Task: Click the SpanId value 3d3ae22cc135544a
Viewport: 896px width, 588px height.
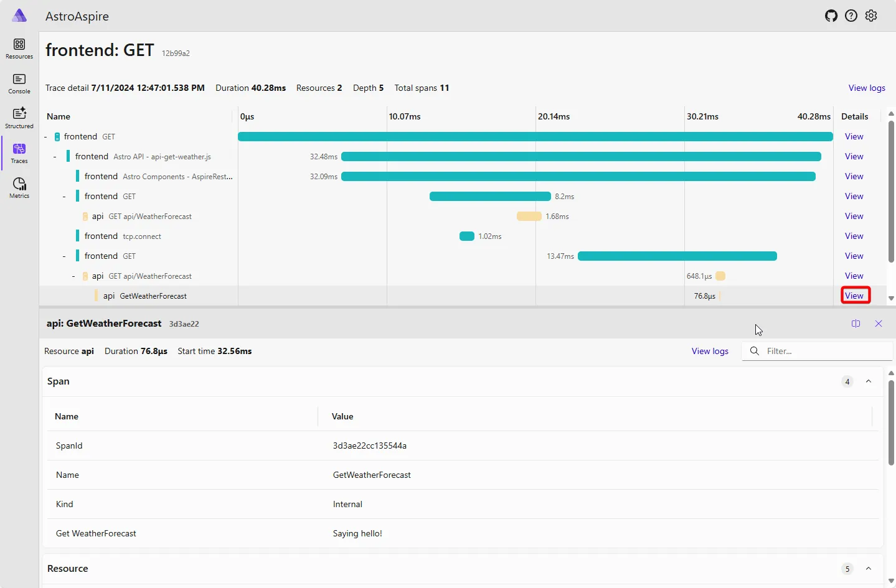Action: tap(370, 446)
